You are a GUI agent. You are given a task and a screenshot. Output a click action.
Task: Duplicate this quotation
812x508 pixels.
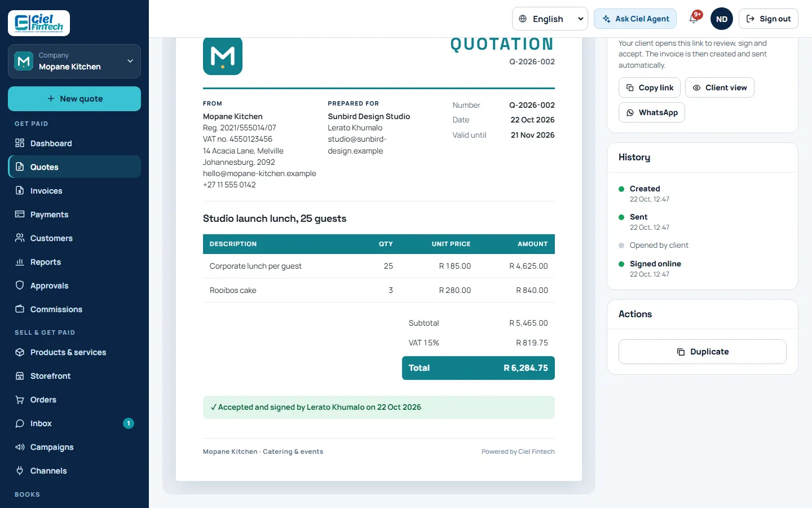point(703,352)
